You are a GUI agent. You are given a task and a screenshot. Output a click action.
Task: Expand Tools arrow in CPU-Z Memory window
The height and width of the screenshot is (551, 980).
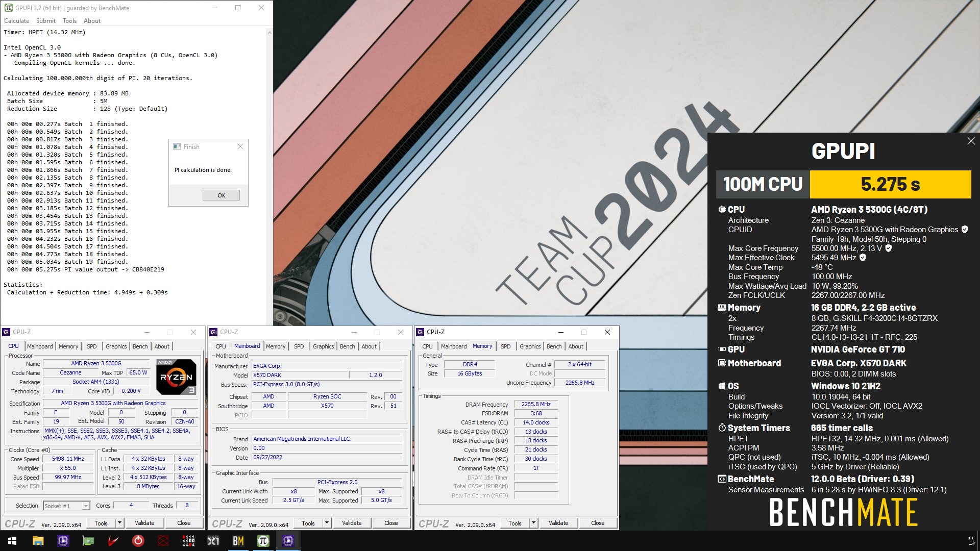533,523
